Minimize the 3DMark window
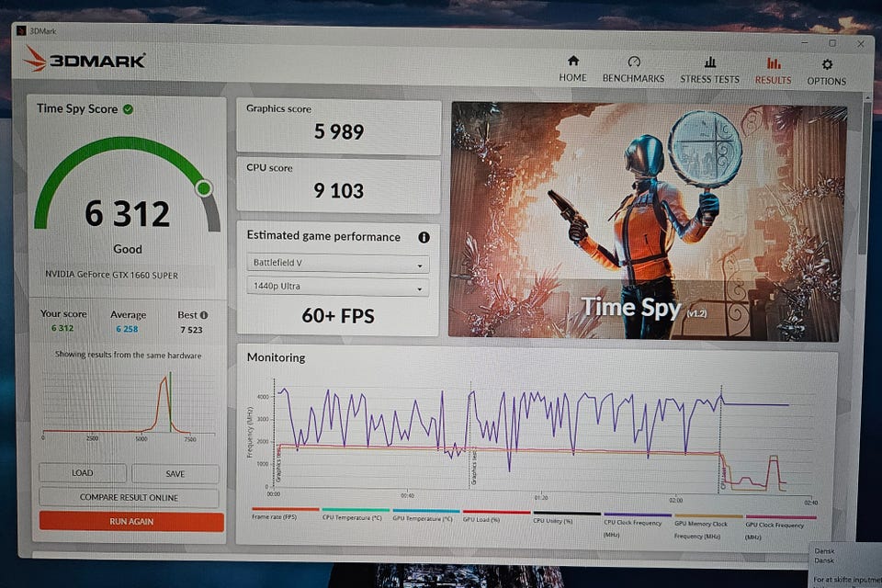The image size is (882, 588). [x=805, y=42]
